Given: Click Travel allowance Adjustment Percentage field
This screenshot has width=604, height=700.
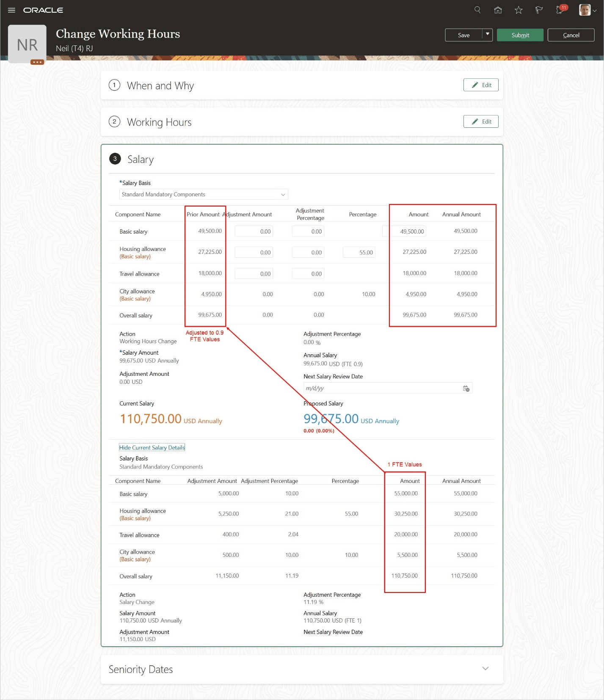Looking at the screenshot, I should [308, 274].
